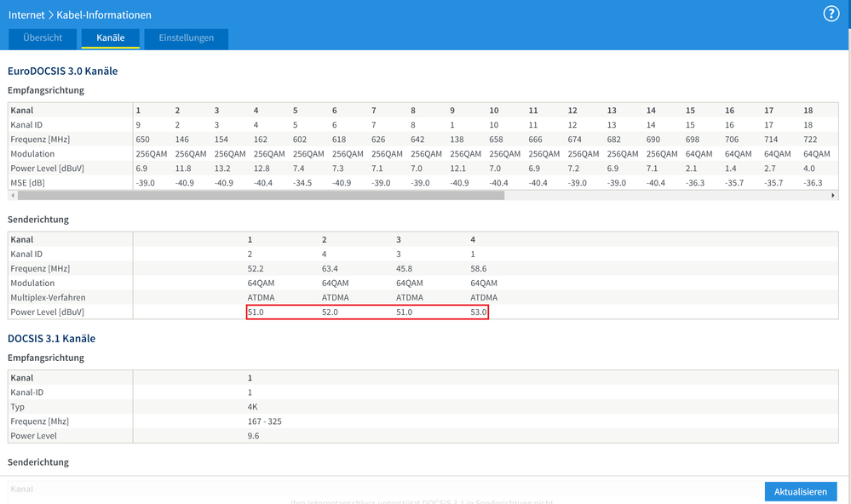Image resolution: width=851 pixels, height=504 pixels.
Task: Click 64QAM under upstream channel 2
Action: pos(336,283)
